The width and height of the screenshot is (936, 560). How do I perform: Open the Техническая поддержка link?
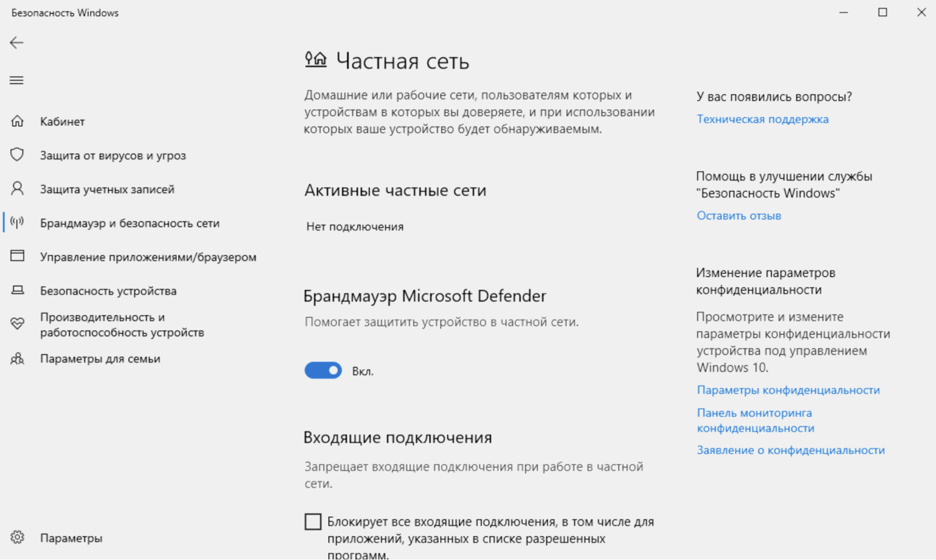(x=762, y=119)
